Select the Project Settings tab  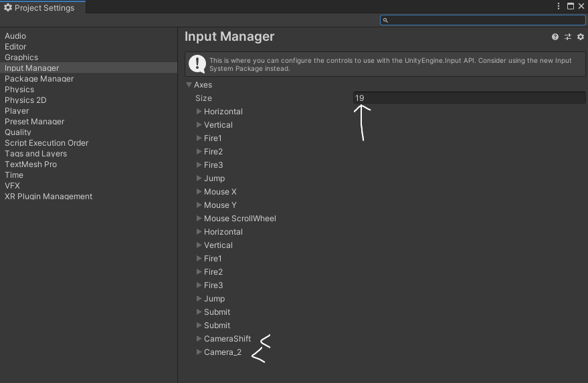pyautogui.click(x=43, y=7)
